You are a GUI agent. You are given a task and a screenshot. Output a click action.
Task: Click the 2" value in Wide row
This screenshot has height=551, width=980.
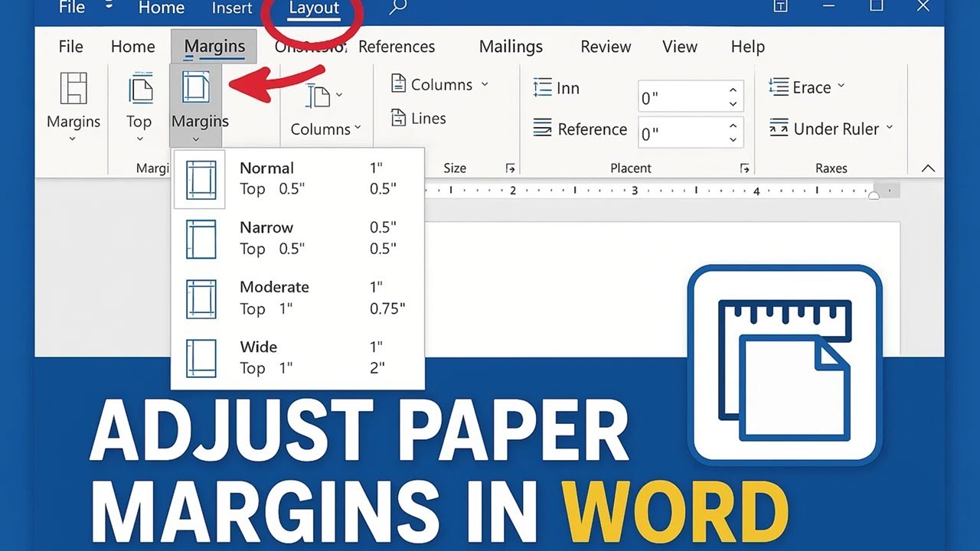(x=377, y=368)
